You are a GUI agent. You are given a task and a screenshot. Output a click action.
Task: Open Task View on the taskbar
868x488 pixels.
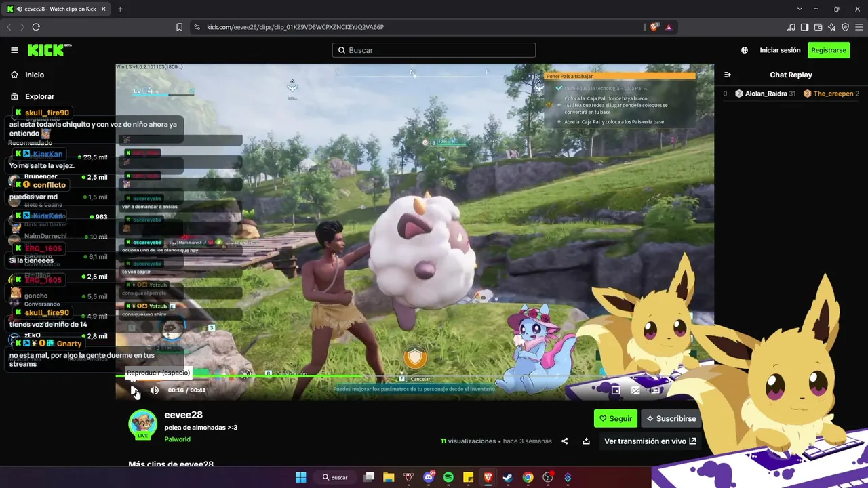click(369, 477)
